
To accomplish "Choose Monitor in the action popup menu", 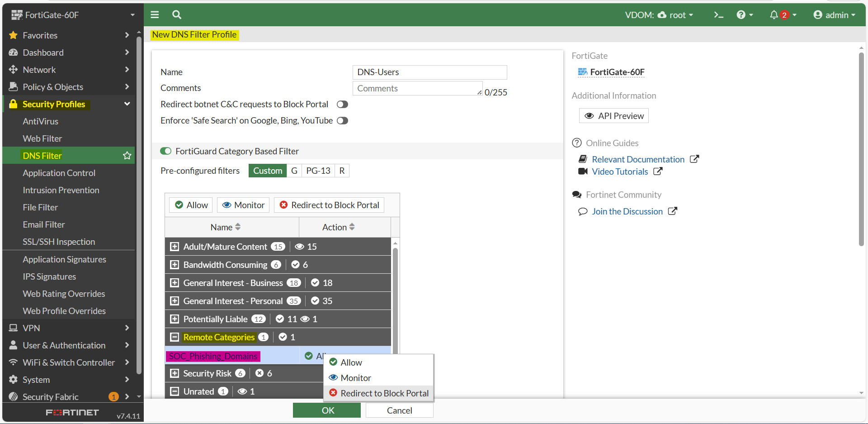I will click(x=379, y=378).
